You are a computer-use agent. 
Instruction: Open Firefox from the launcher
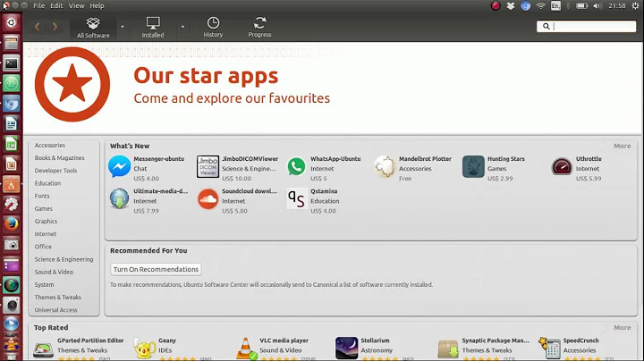11,224
